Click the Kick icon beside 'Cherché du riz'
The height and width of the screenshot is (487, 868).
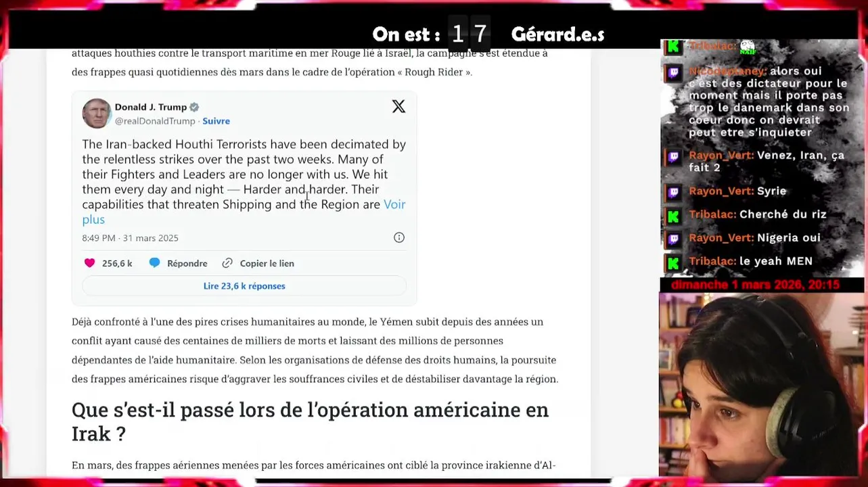[x=674, y=216]
